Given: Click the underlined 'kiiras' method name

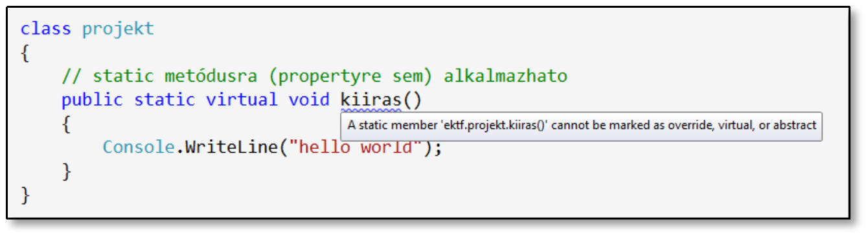Looking at the screenshot, I should click(x=371, y=100).
